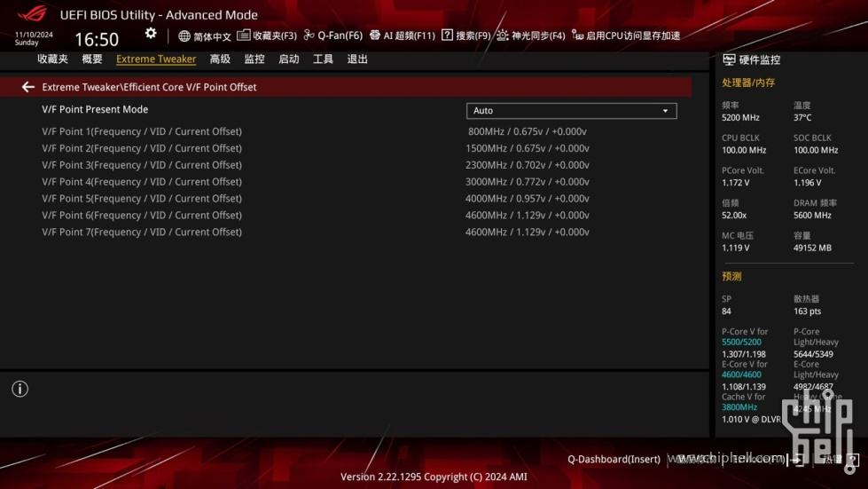The height and width of the screenshot is (489, 868).
Task: Click the 49152 MB capacity value
Action: tap(812, 248)
